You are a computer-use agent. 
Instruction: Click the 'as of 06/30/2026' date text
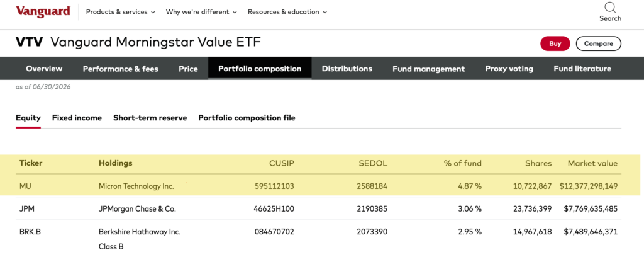pos(43,87)
